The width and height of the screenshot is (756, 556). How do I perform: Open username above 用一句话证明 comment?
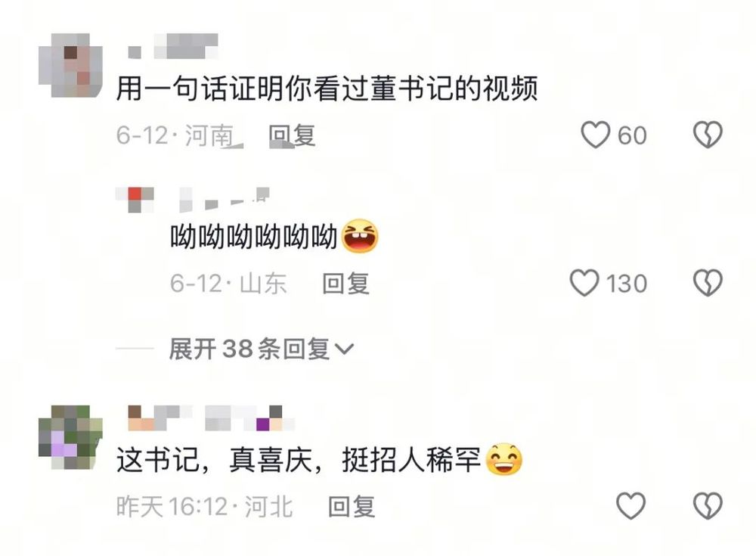point(173,46)
